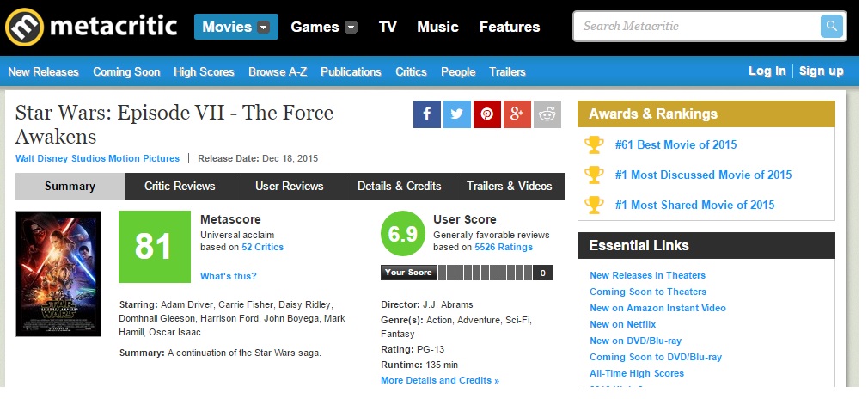Screen dimensions: 868x399
Task: Open the 52 Critics link
Action: pos(262,247)
